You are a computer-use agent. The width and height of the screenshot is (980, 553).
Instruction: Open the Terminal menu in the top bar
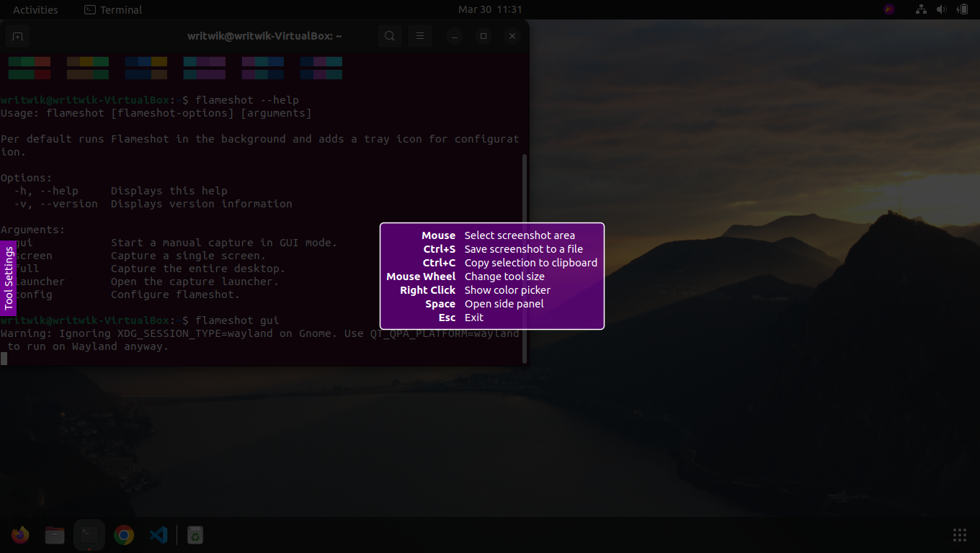point(112,9)
